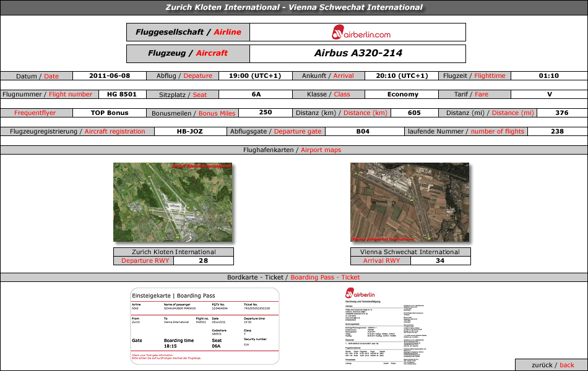The height and width of the screenshot is (371, 588).
Task: Click the flight number HG 8501
Action: tap(122, 95)
